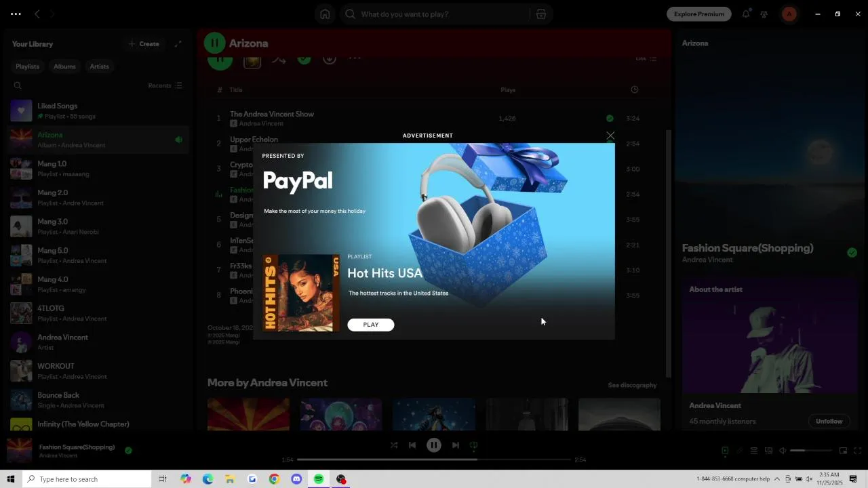Pause playback from the sticky Arizona header
868x488 pixels.
click(x=214, y=43)
